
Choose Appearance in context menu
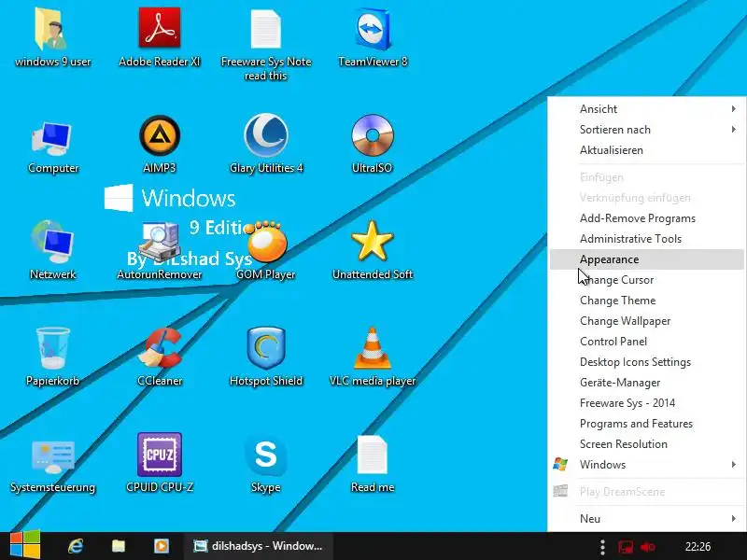tap(646, 259)
